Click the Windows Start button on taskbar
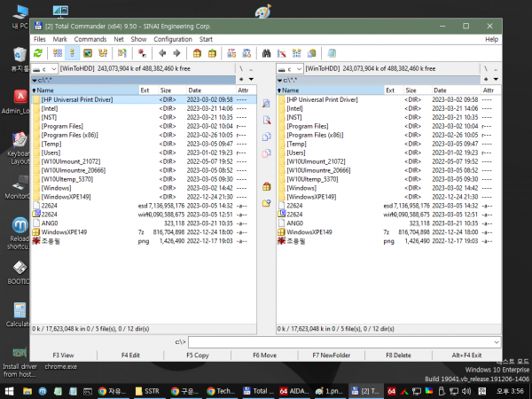 [9, 391]
